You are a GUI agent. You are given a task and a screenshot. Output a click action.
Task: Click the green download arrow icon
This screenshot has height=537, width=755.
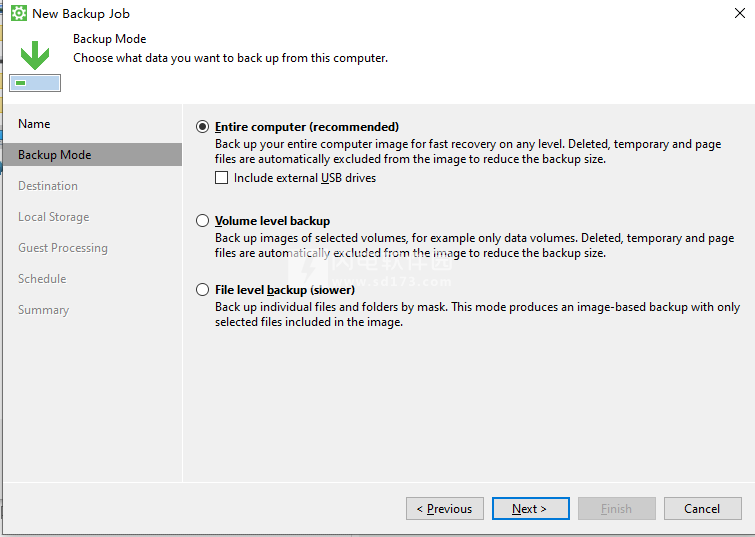click(x=35, y=54)
